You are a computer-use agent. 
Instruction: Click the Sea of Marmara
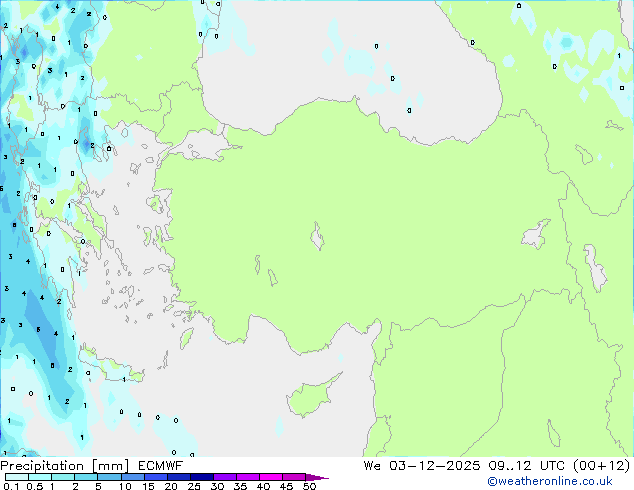[x=202, y=146]
